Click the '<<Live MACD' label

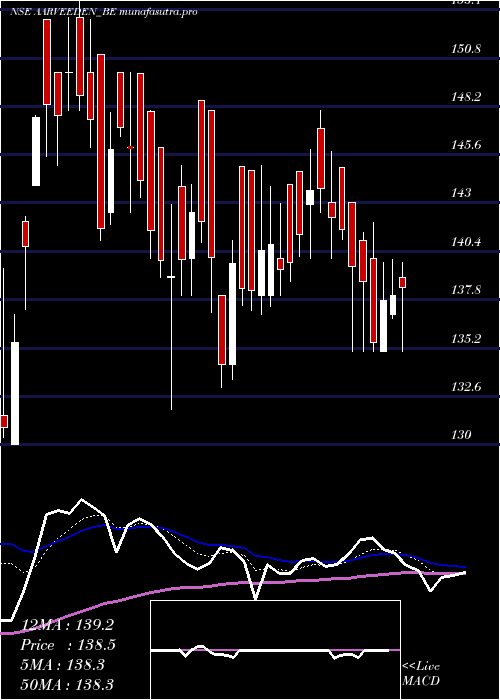point(421,674)
